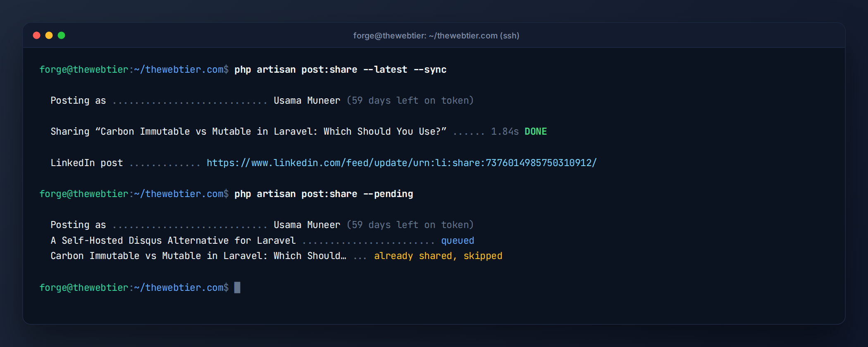Click the '1.84s' duration value
The image size is (868, 347).
505,131
